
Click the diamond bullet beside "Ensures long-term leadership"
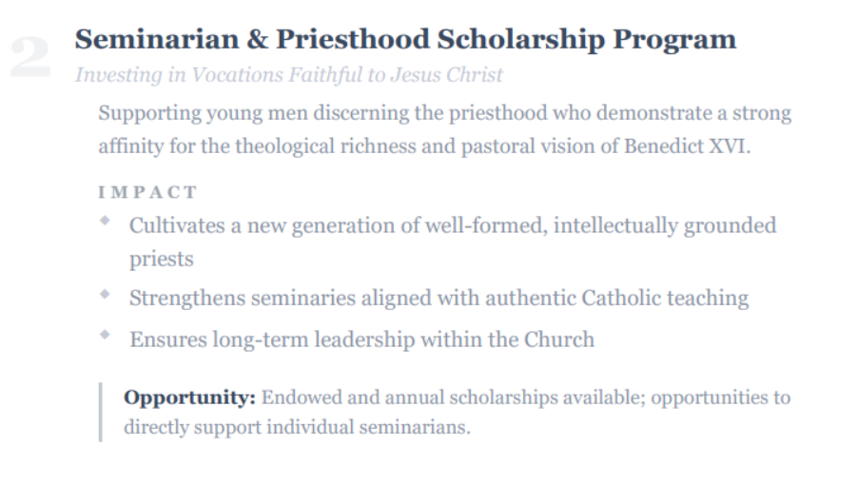pyautogui.click(x=104, y=335)
